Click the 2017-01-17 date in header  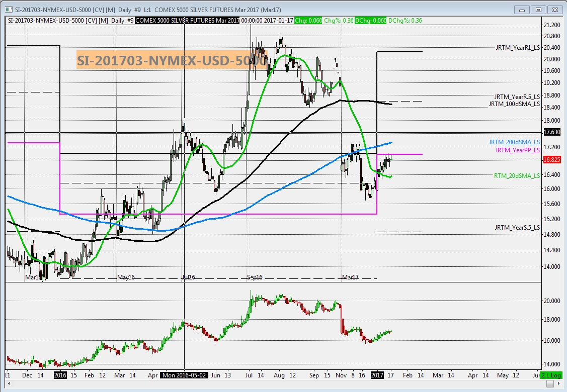point(278,20)
